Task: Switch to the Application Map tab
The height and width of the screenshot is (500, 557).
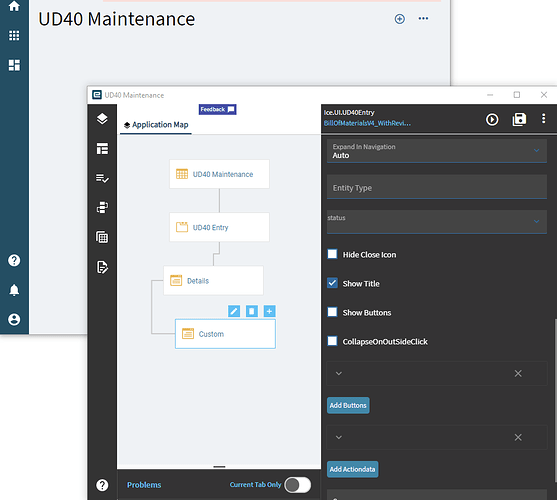Action: coord(156,125)
